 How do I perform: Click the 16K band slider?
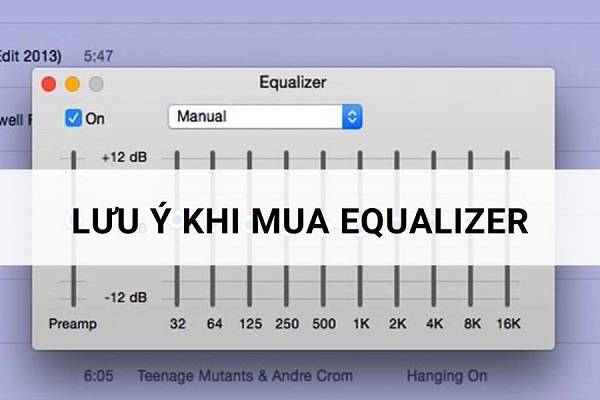coord(507,229)
